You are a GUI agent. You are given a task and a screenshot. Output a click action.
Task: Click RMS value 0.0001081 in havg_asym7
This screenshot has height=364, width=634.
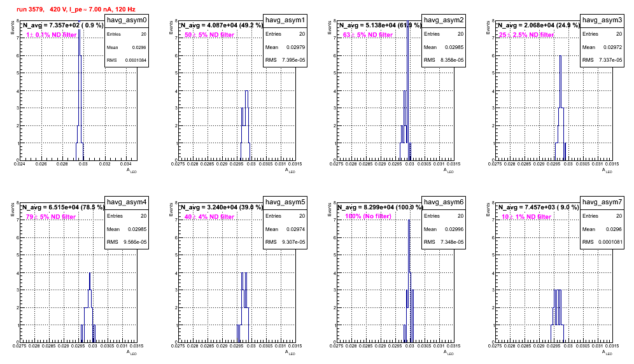[611, 242]
